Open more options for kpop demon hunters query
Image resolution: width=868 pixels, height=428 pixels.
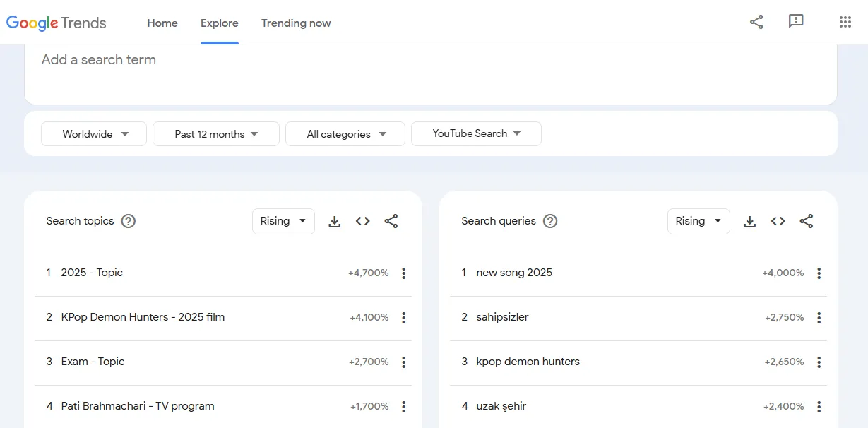[819, 362]
